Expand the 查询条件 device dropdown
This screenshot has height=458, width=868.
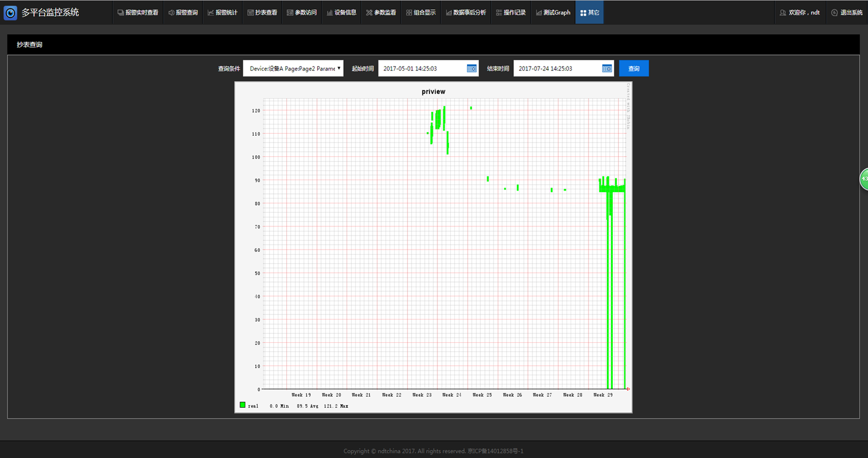[x=293, y=68]
